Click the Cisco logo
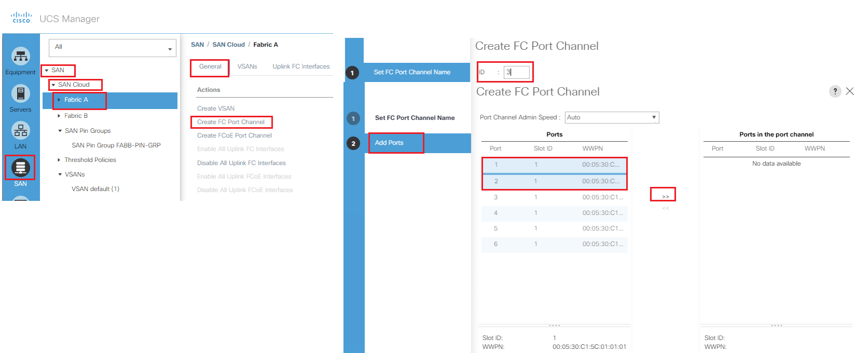Image resolution: width=868 pixels, height=353 pixels. pyautogui.click(x=21, y=18)
